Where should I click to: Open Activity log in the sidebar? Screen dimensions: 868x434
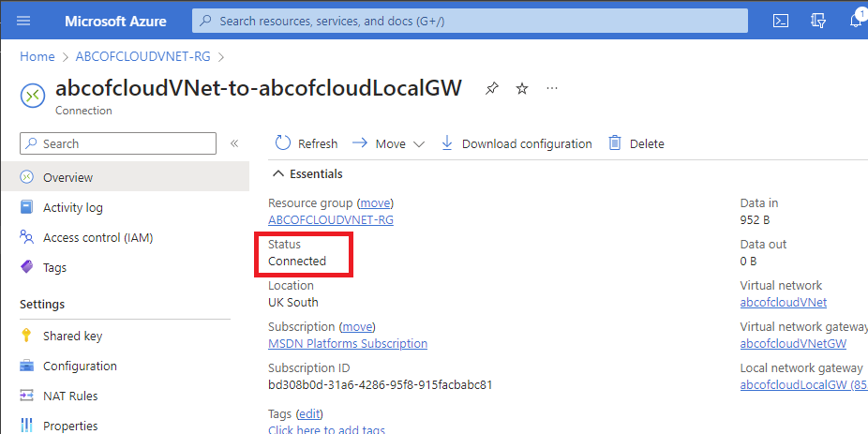tap(73, 207)
